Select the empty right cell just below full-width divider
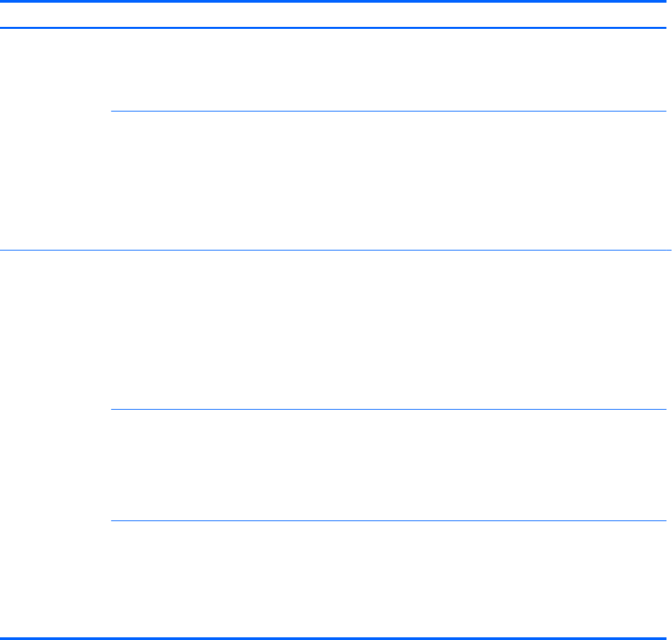Viewport: 672px width, 640px height. pyautogui.click(x=388, y=329)
